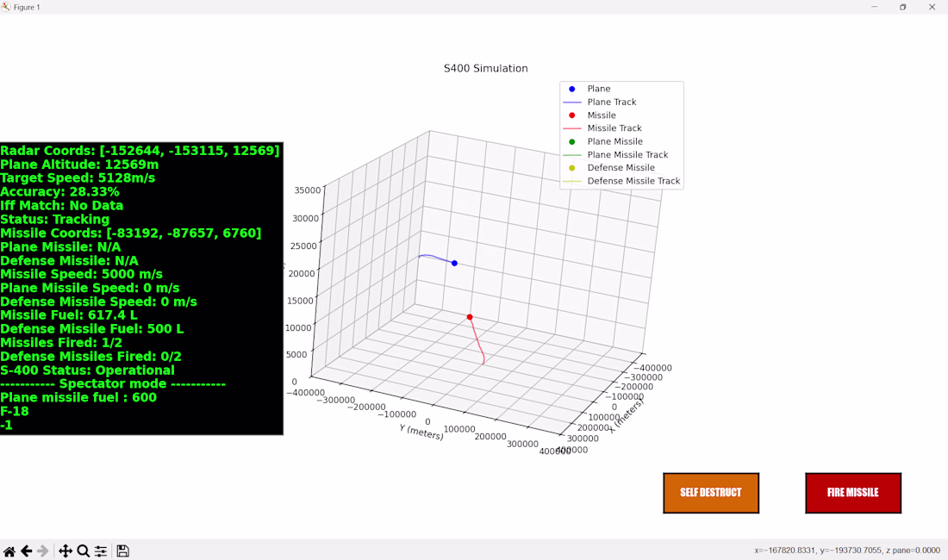The image size is (948, 560).
Task: Click the Y (meters) axis label
Action: pyautogui.click(x=421, y=432)
